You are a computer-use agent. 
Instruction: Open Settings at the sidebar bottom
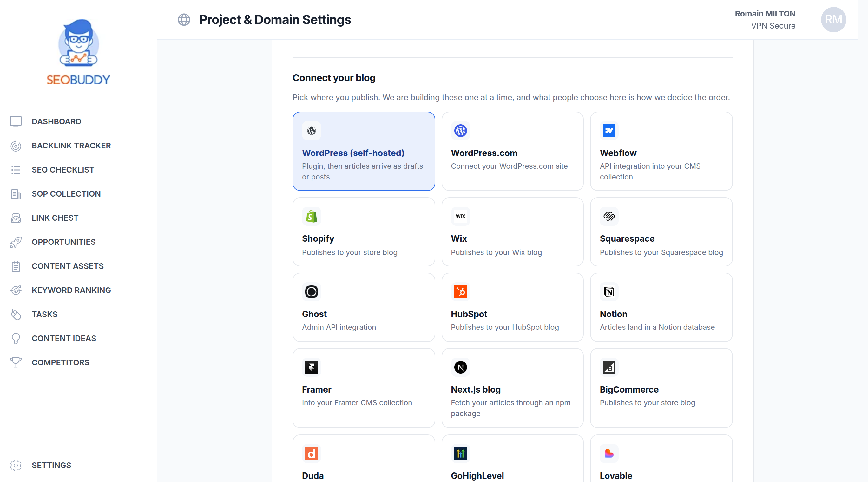click(51, 465)
